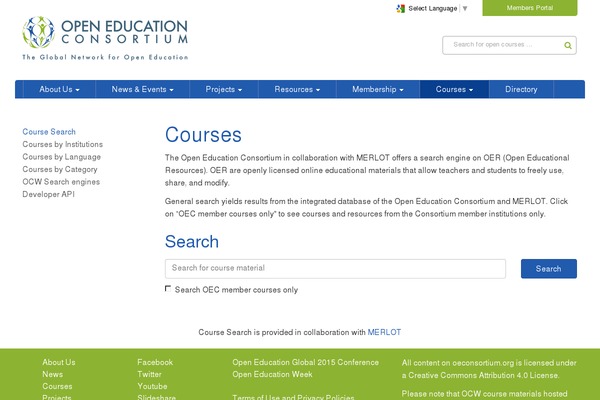The image size is (600, 400).
Task: Open Courses by Institutions
Action: [x=62, y=144]
